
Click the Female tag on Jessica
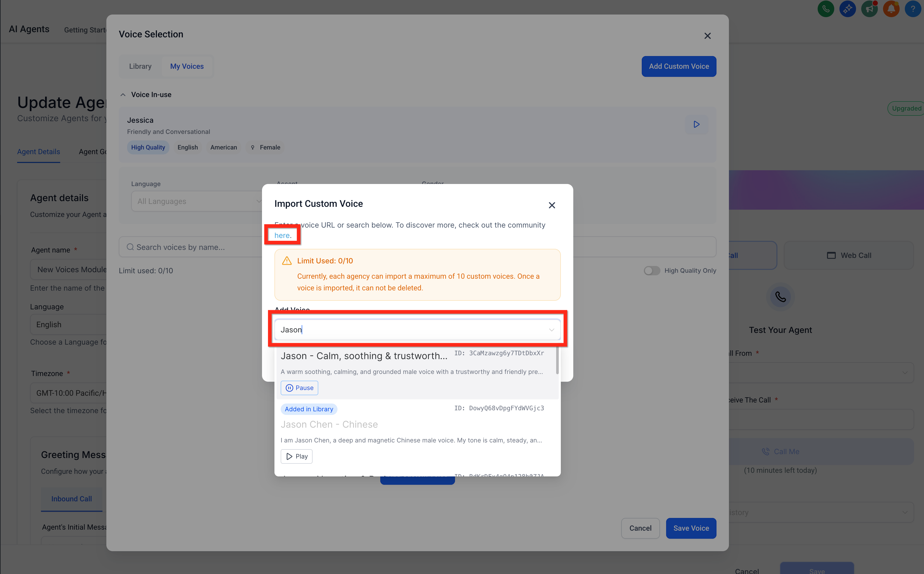tap(265, 147)
